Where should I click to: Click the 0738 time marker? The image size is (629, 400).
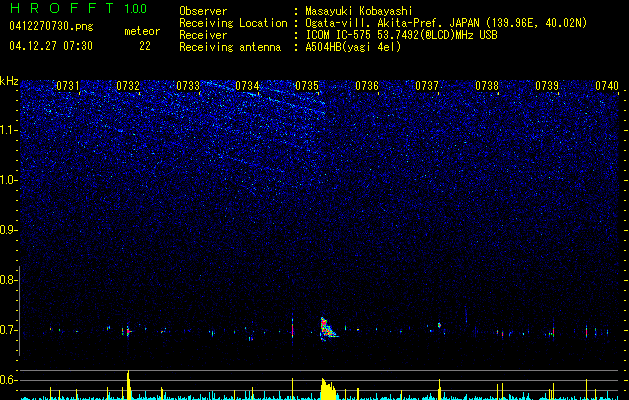487,86
